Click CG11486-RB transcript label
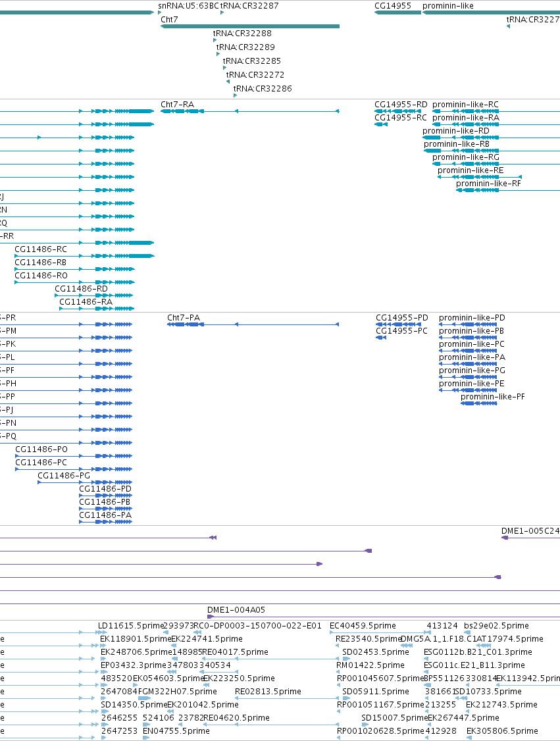Viewport: 560px width, 741px height. click(x=41, y=263)
